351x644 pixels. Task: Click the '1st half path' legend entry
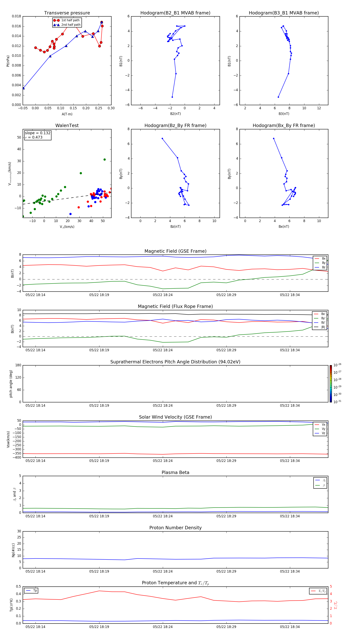(x=67, y=20)
